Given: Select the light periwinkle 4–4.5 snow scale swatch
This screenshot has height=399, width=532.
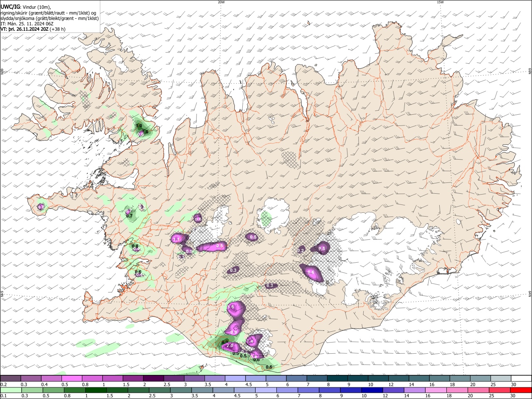Looking at the screenshot, I should [235, 378].
